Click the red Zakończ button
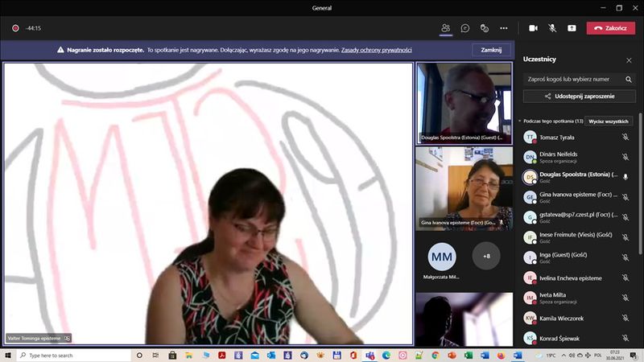 click(x=611, y=28)
